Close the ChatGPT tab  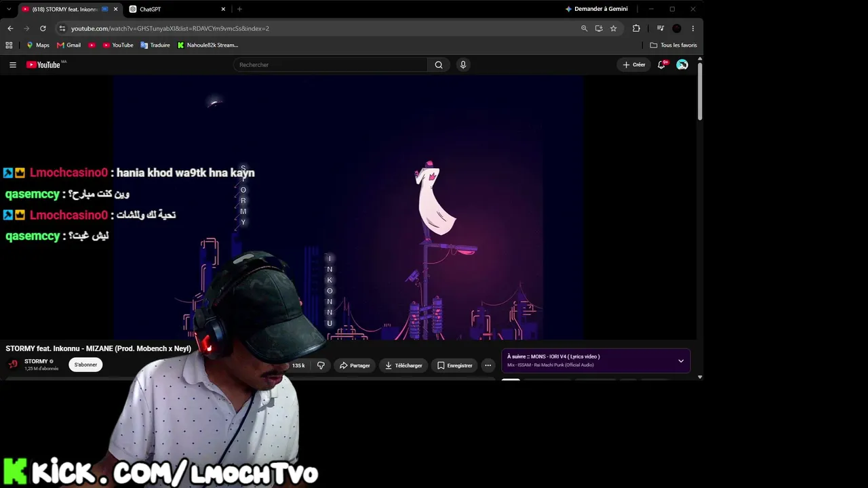click(x=223, y=9)
